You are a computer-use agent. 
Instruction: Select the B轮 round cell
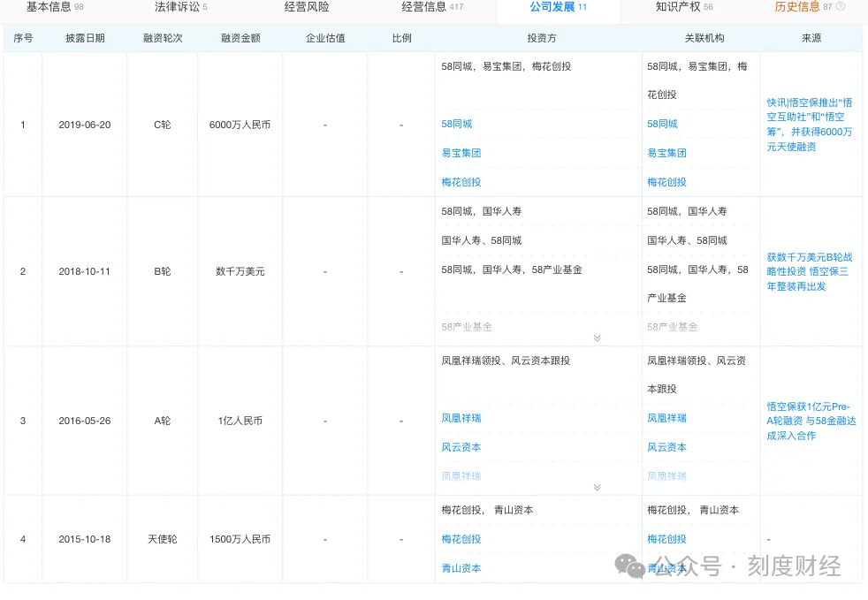coord(162,272)
